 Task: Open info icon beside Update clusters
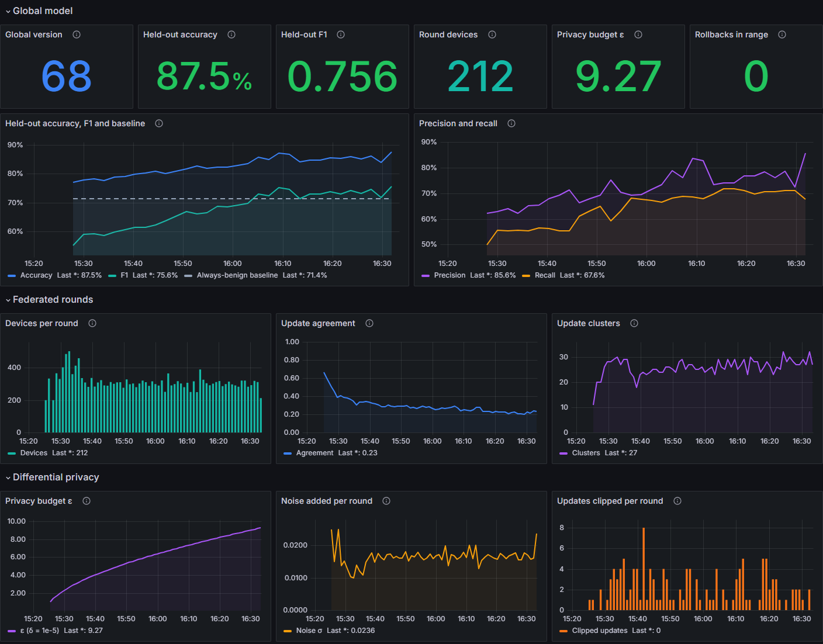[x=634, y=323]
